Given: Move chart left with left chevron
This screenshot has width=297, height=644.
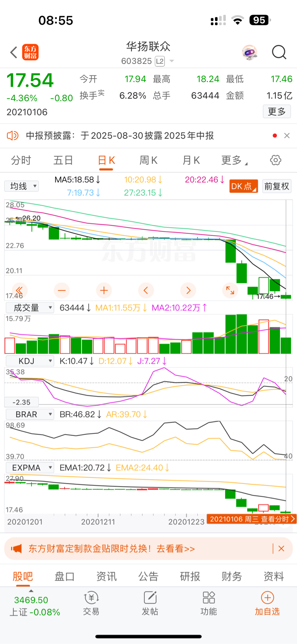Looking at the screenshot, I should 146,290.
